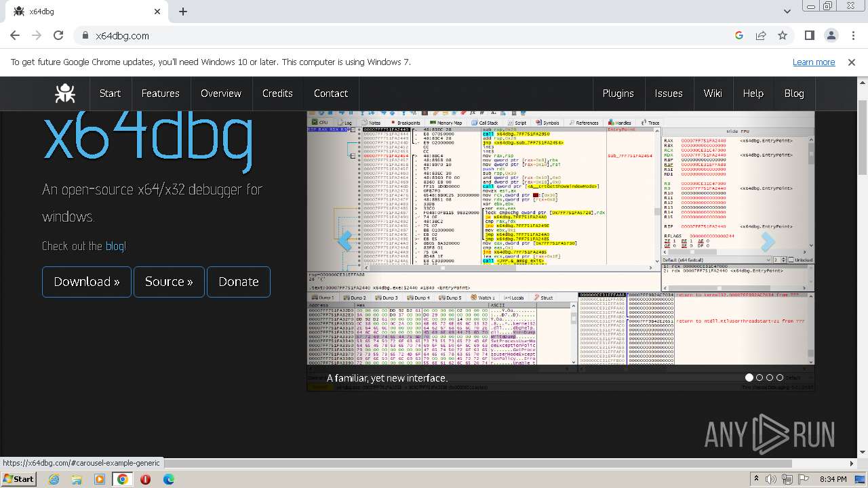Open the network tray icon
This screenshot has height=488, width=868.
tap(787, 479)
